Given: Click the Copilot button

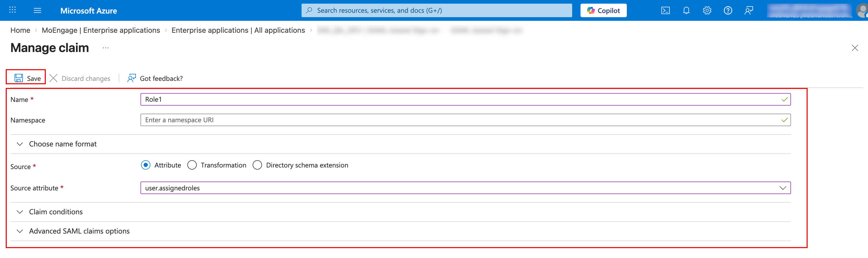Looking at the screenshot, I should (603, 10).
